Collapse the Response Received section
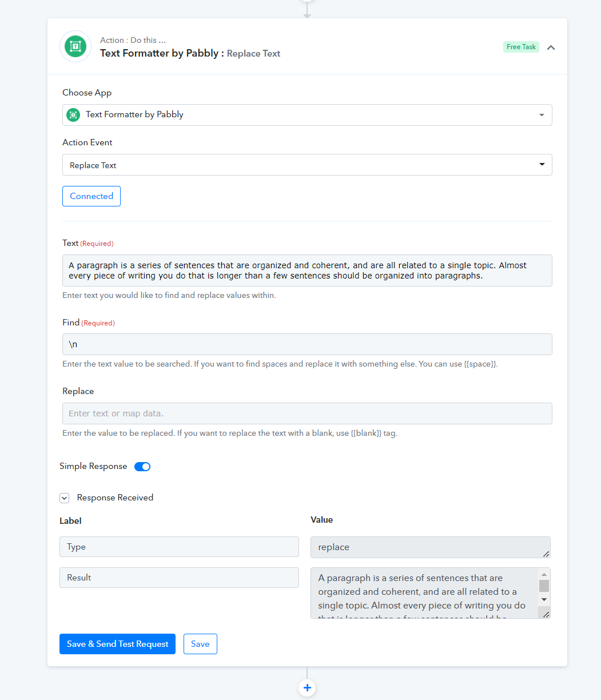This screenshot has height=700, width=601. pyautogui.click(x=64, y=498)
